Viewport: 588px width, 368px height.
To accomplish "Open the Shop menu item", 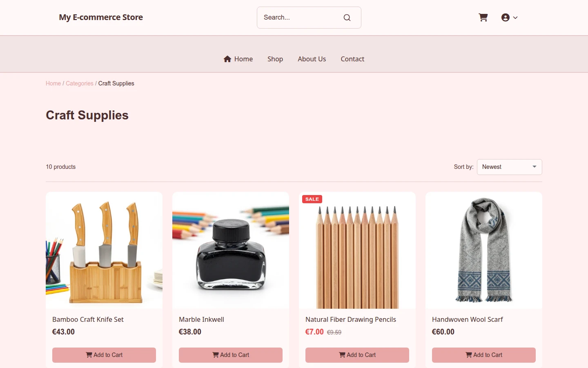I will [x=275, y=59].
